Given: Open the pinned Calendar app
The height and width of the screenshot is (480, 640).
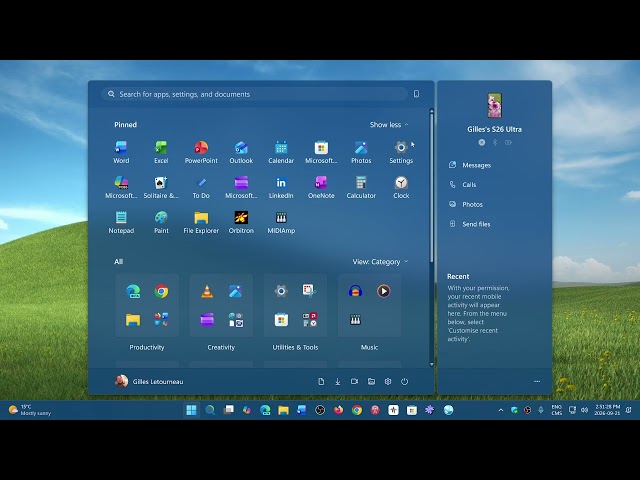Looking at the screenshot, I should pos(281,152).
